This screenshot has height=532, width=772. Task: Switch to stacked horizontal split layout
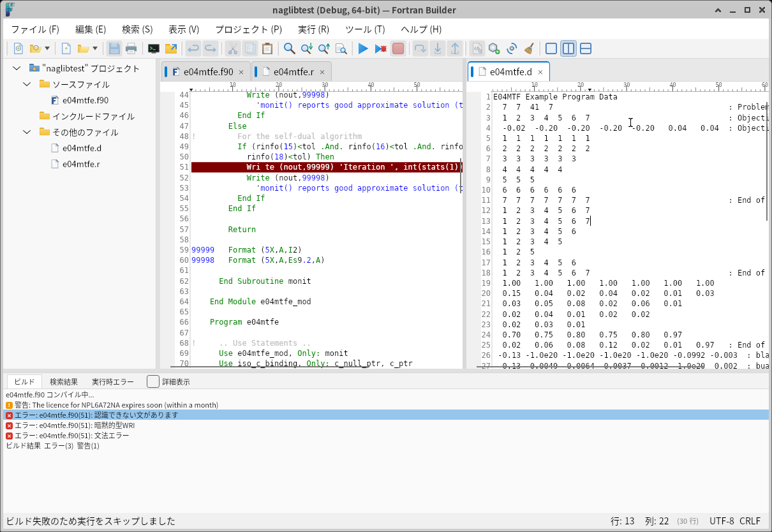coord(586,48)
